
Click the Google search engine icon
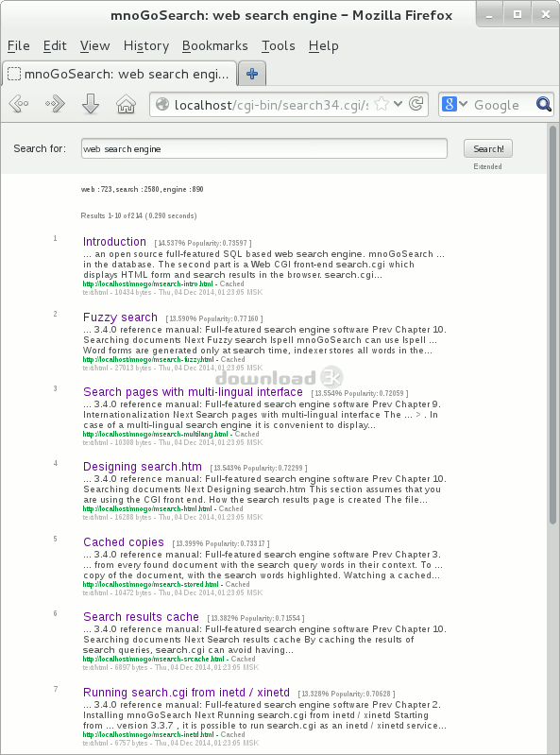click(449, 104)
